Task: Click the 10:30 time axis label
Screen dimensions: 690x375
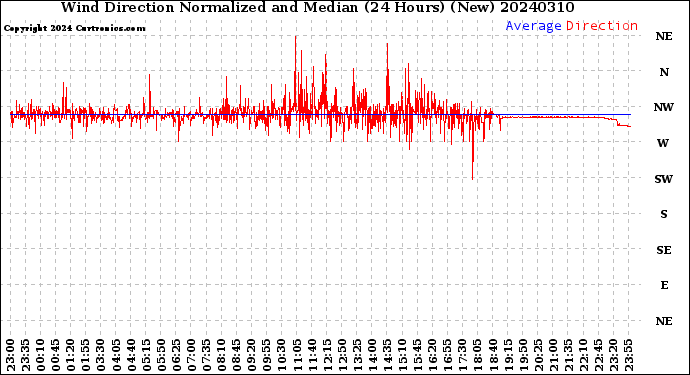Action: [282, 356]
